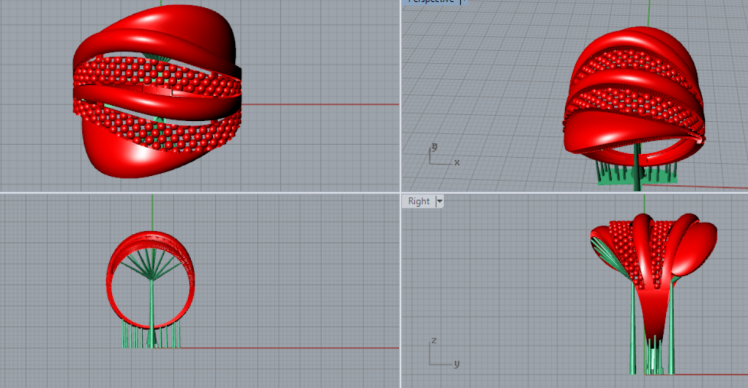Select the ring side profile in Right viewport

[x=654, y=282]
